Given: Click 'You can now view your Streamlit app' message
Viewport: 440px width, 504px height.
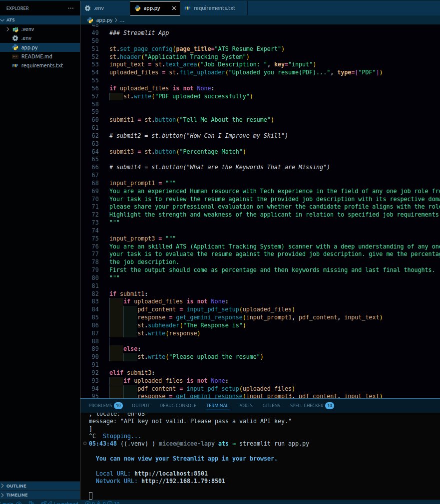Looking at the screenshot, I should click(186, 459).
